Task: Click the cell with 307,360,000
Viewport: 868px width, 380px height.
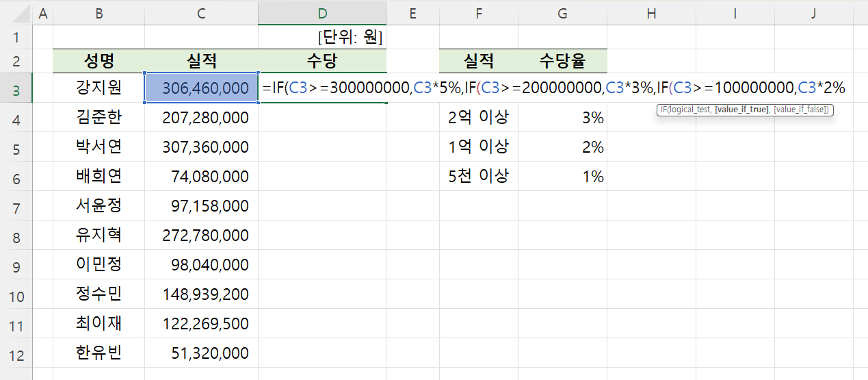Action: [201, 147]
